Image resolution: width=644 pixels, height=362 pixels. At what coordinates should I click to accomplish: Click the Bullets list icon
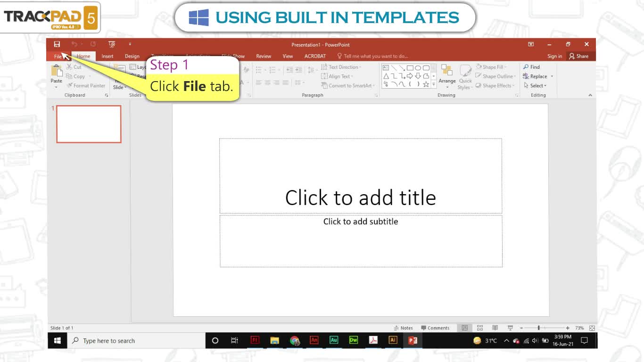pyautogui.click(x=260, y=70)
